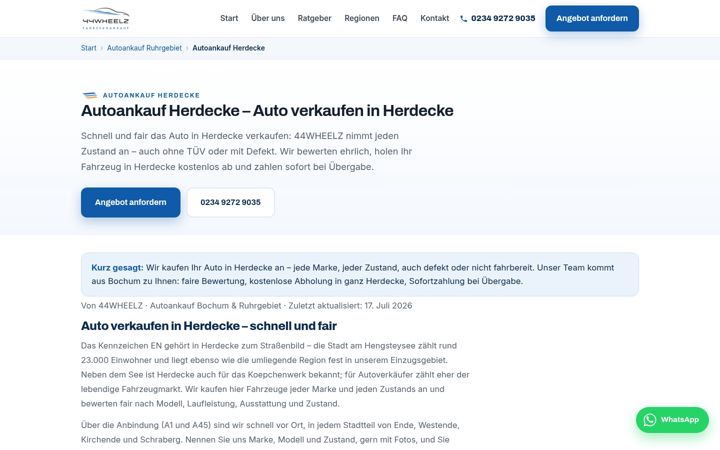Screen dimensions: 720x450
Task: Click paragraph starting Über die Anbindung
Action: point(271,432)
